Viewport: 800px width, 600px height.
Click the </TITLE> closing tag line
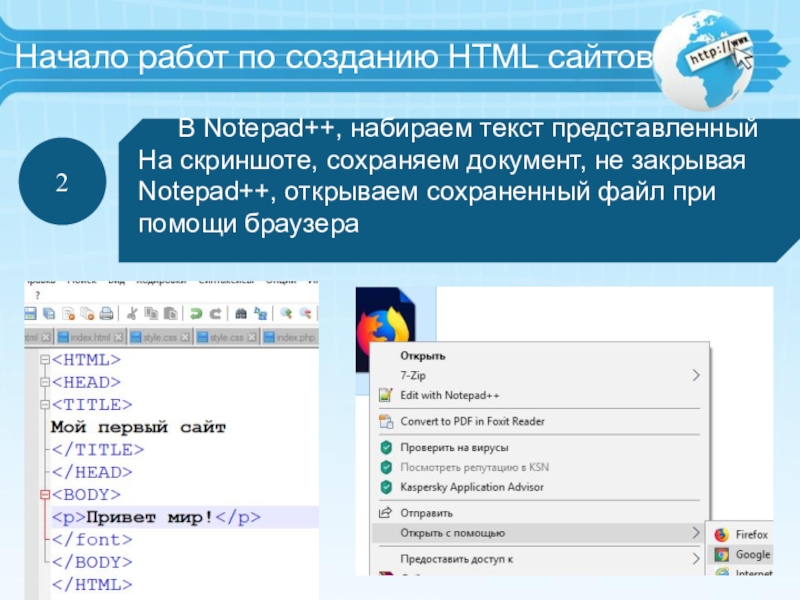tap(98, 450)
